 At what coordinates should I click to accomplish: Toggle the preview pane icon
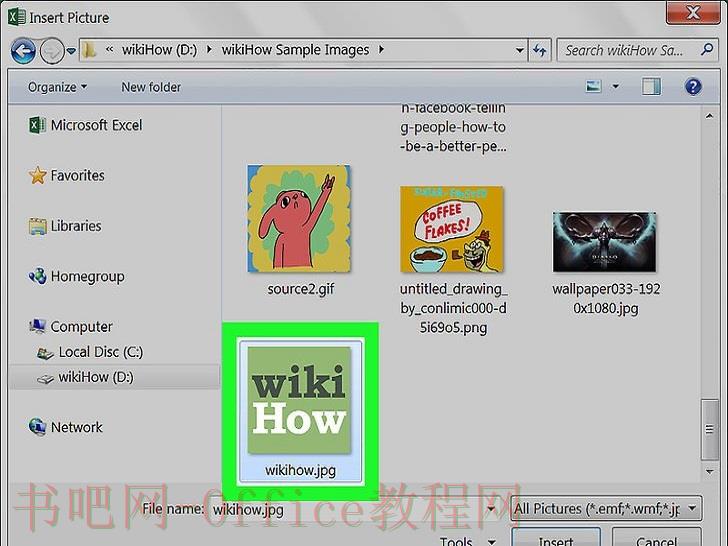click(651, 86)
